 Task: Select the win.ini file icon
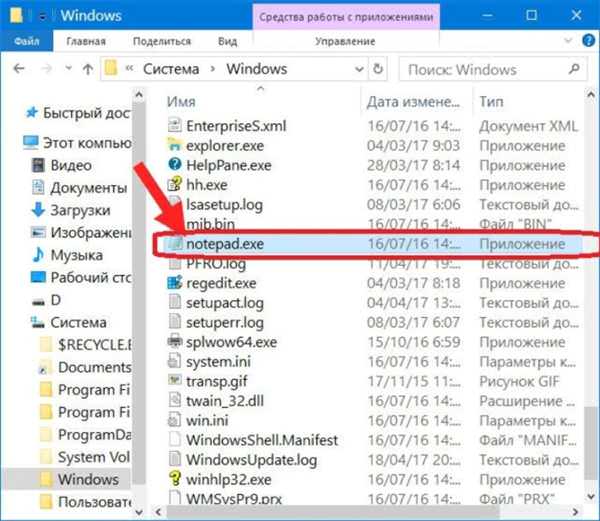coord(175,419)
